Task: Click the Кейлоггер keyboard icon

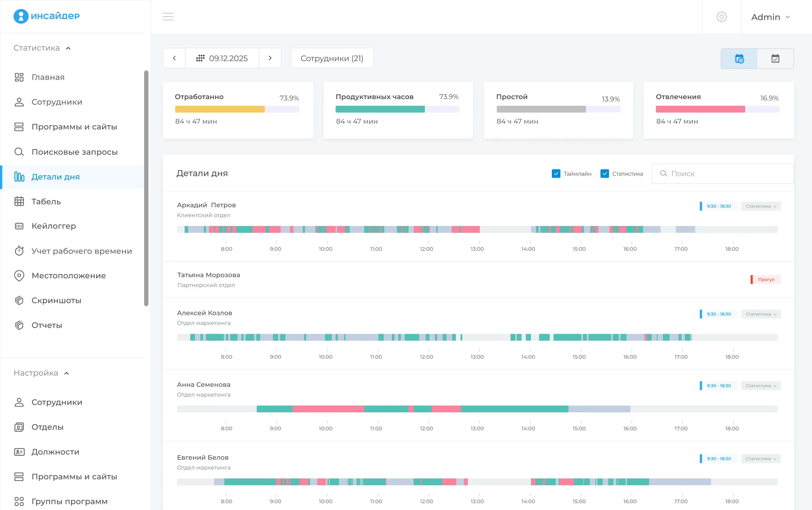Action: tap(19, 226)
